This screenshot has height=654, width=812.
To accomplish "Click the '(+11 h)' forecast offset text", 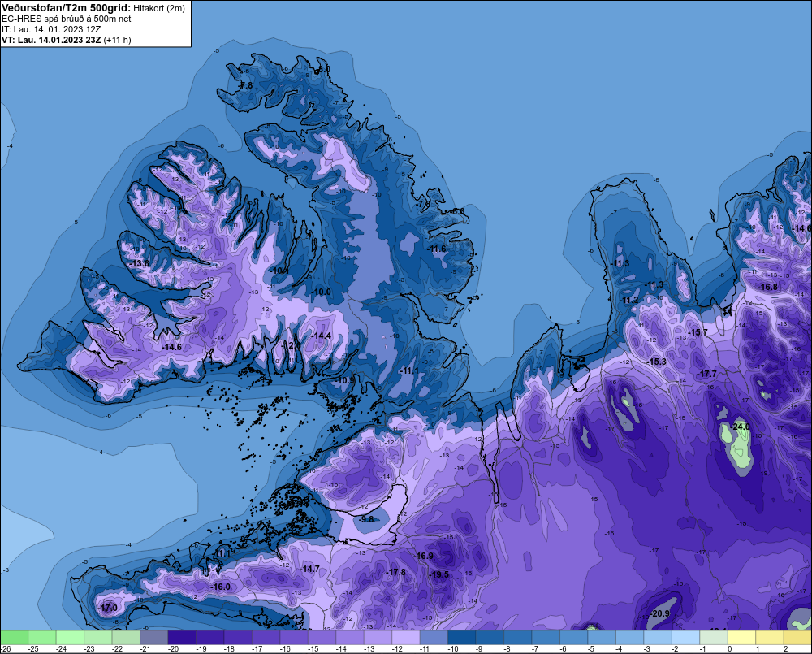I will tap(118, 40).
